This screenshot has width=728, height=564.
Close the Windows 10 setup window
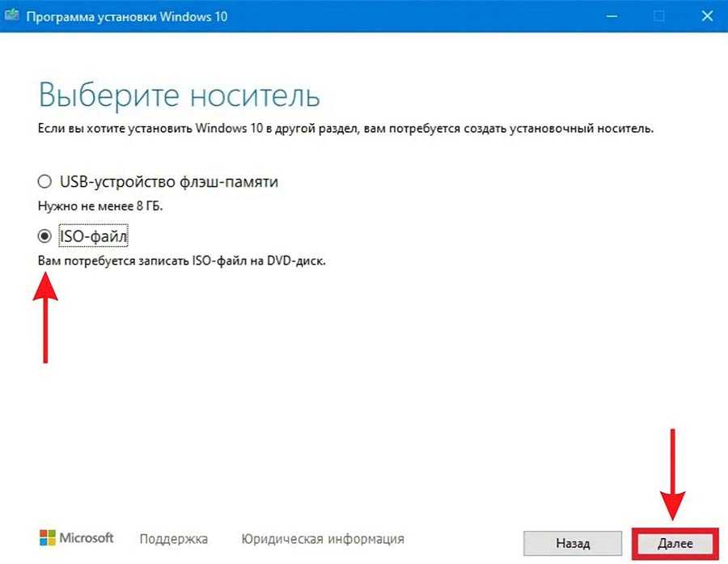click(707, 16)
